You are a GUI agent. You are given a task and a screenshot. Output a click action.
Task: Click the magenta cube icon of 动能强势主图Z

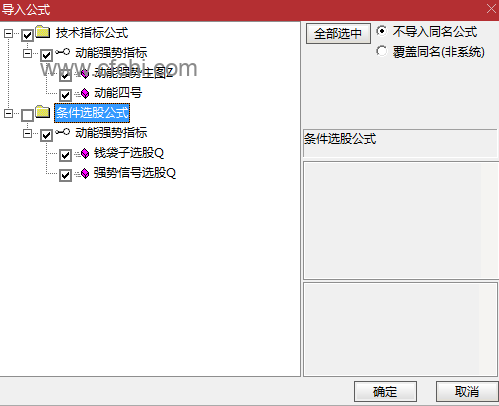pyautogui.click(x=85, y=73)
